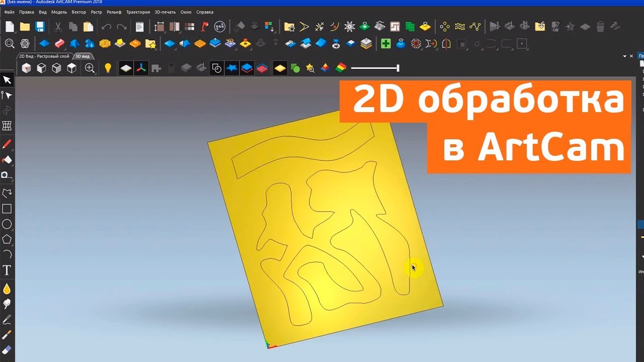This screenshot has width=644, height=362.
Task: Select the hand smudge sculpting tool
Action: (7, 304)
